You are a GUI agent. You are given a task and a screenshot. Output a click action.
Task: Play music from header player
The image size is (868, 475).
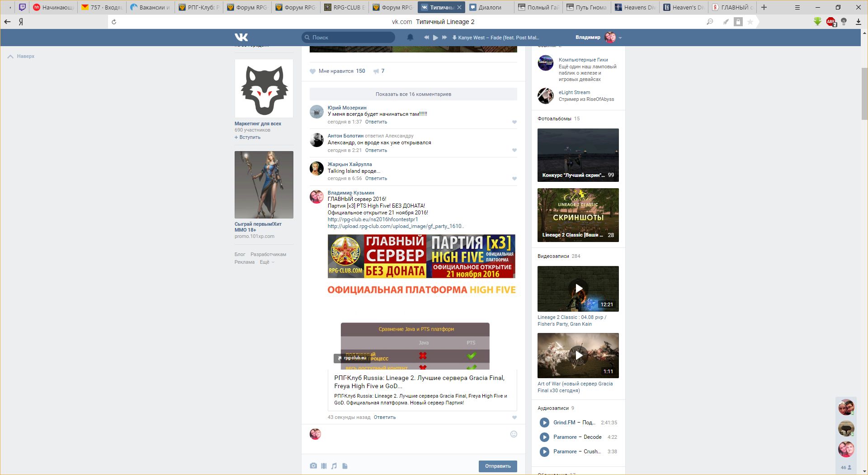(x=435, y=38)
